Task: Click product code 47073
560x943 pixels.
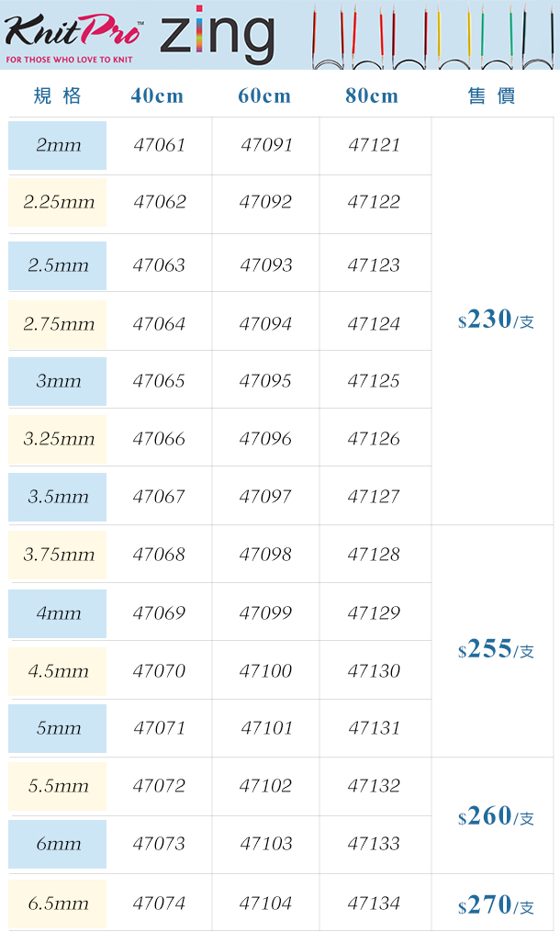Action: point(159,844)
